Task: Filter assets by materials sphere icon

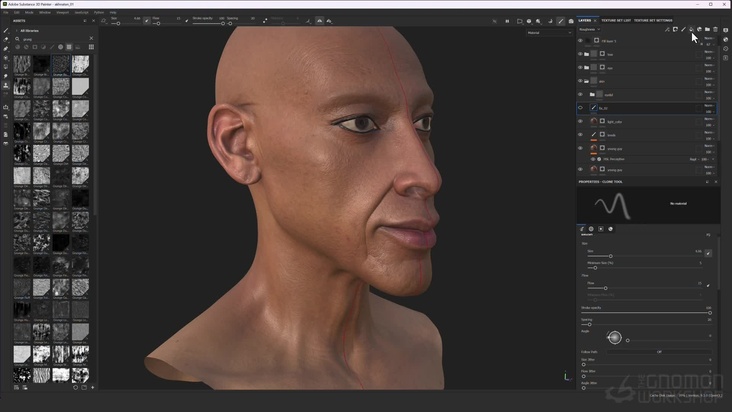Action: pos(18,47)
